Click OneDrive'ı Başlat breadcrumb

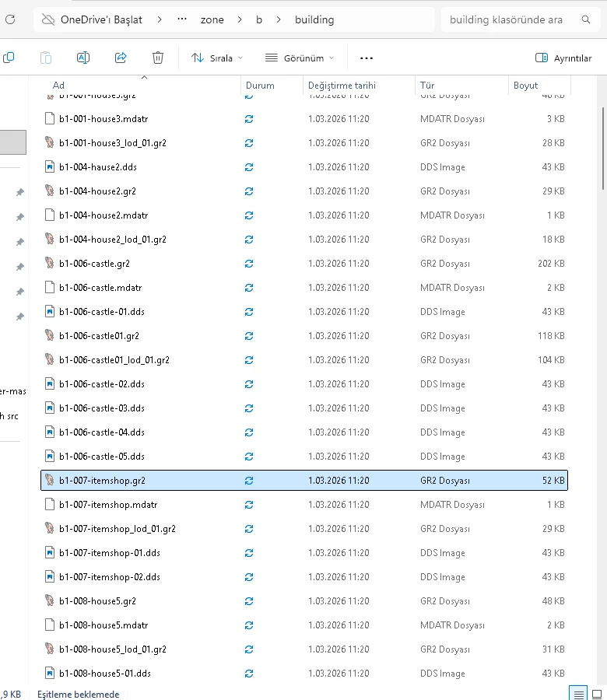coord(101,19)
